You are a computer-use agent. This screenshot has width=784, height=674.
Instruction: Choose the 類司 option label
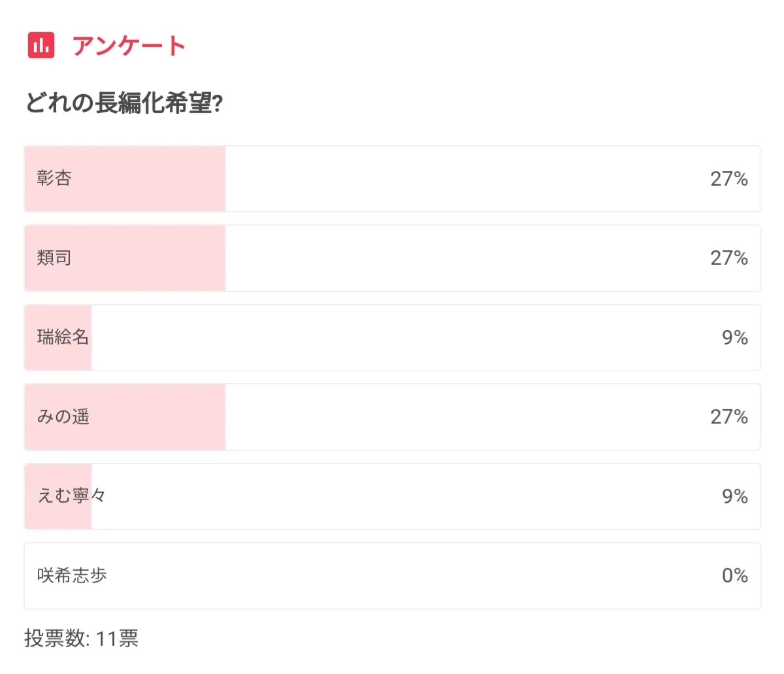[54, 258]
